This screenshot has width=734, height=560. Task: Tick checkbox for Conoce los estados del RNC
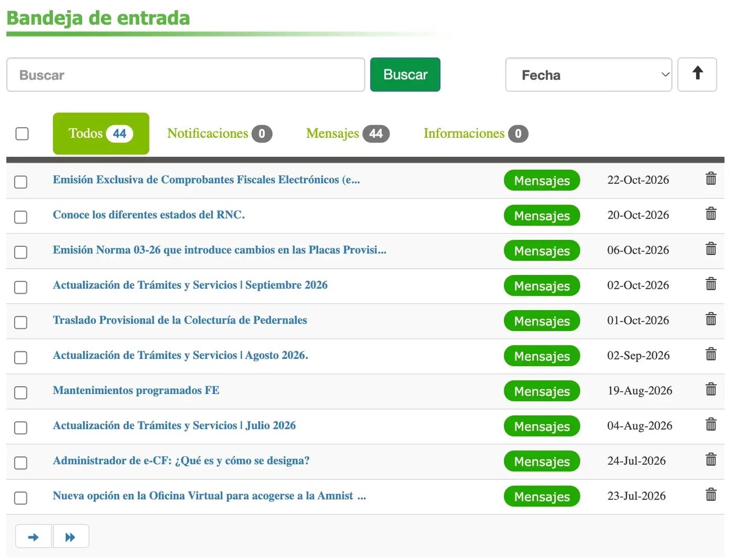click(21, 217)
